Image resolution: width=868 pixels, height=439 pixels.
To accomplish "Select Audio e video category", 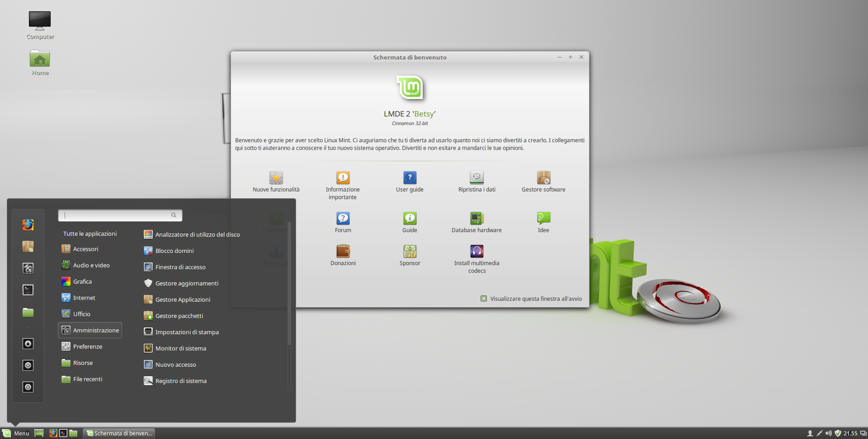I will coord(90,265).
